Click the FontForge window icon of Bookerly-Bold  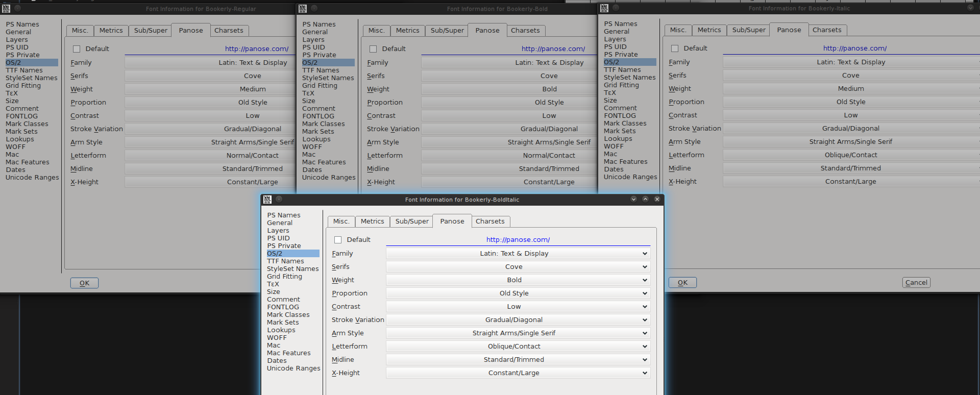(x=303, y=9)
